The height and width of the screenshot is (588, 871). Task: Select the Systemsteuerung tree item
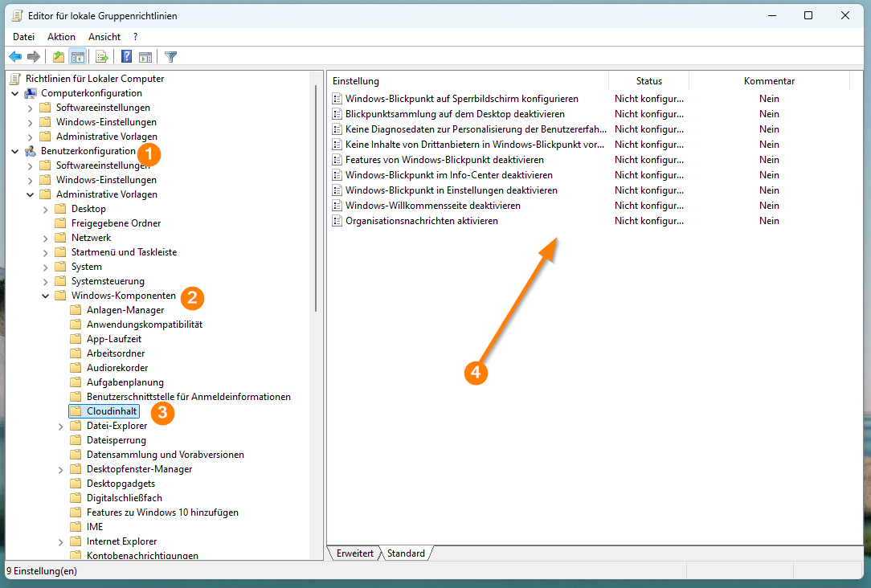click(x=108, y=281)
